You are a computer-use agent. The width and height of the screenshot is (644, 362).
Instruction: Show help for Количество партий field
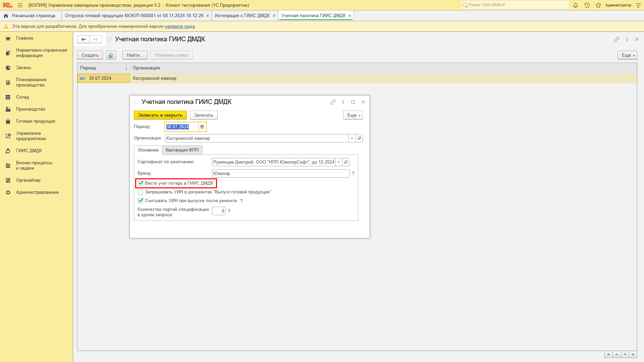(x=229, y=211)
